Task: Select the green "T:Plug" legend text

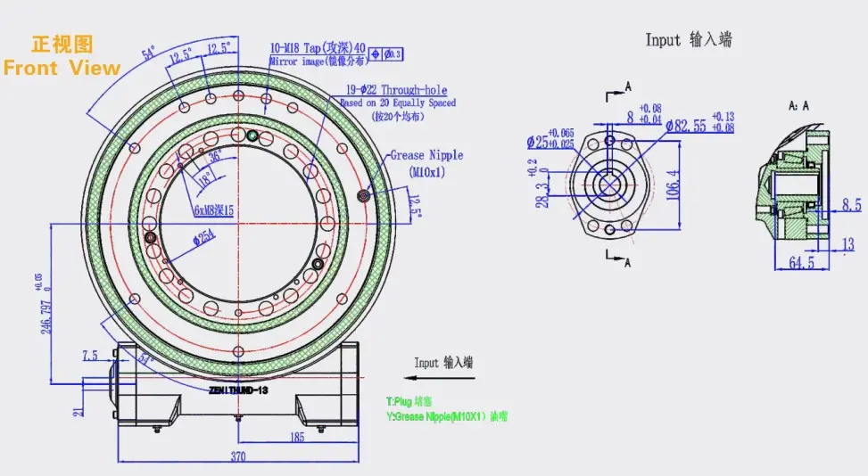Action: pos(409,402)
